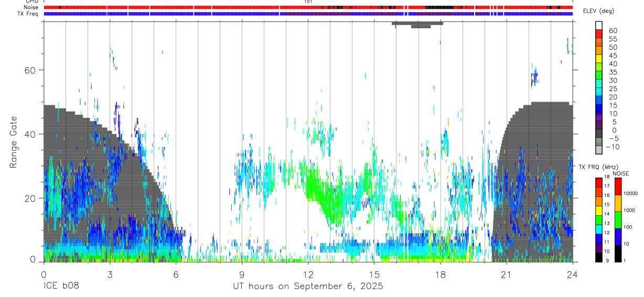Click NOISE legend value '10000'
Screen dimensions: 644x297
631,193
